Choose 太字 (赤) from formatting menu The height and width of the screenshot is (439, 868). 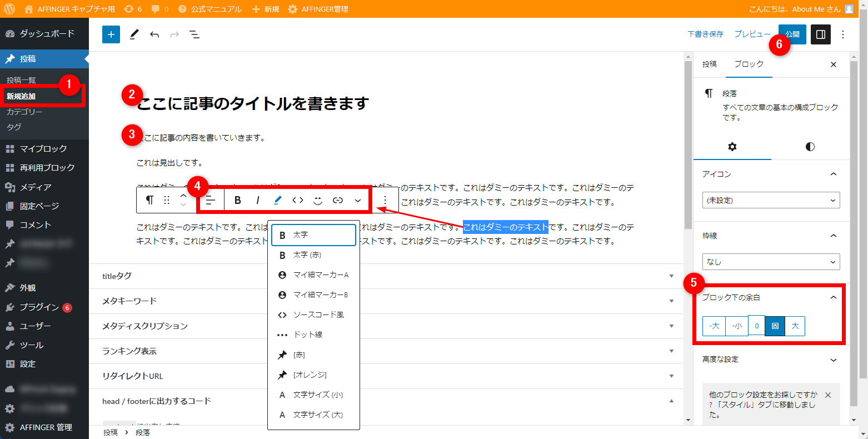tap(313, 255)
